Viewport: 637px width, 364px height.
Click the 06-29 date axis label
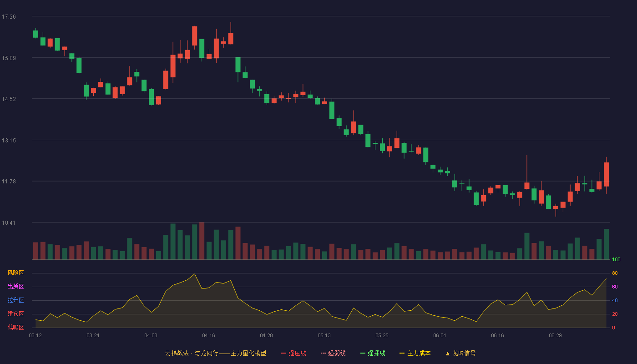click(556, 335)
